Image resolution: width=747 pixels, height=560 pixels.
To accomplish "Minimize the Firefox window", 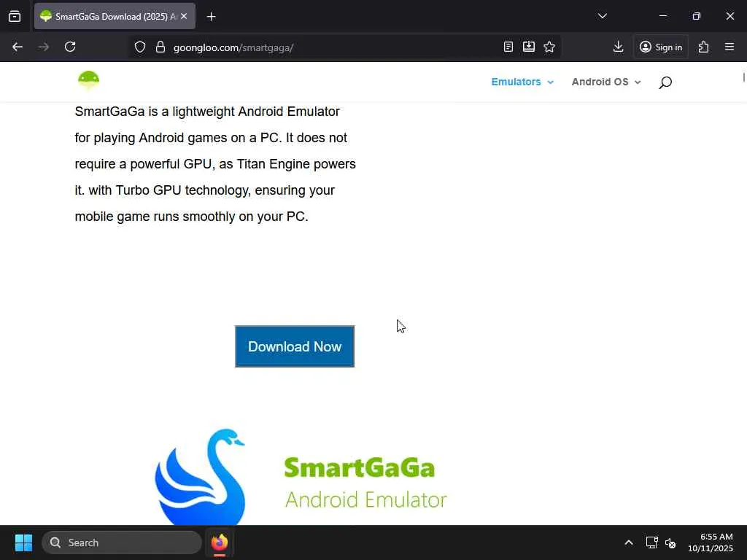I will point(662,16).
